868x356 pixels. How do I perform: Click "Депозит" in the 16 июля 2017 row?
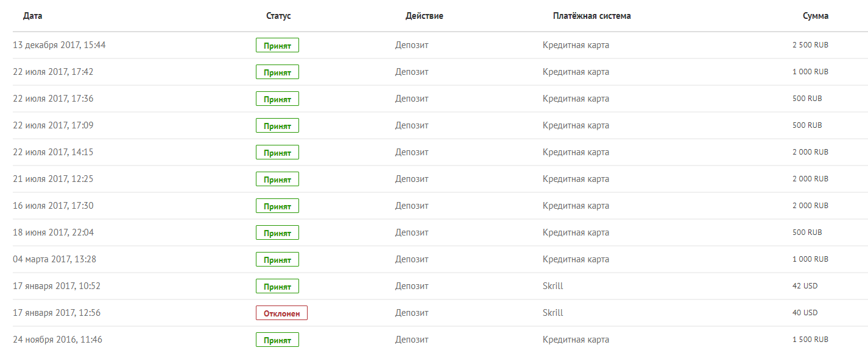[411, 206]
